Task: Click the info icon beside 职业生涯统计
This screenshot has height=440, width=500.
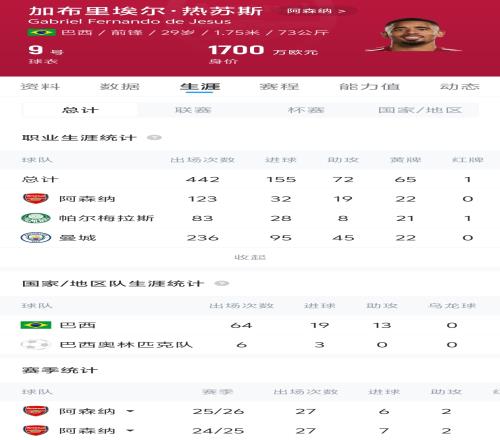Action: click(x=154, y=137)
